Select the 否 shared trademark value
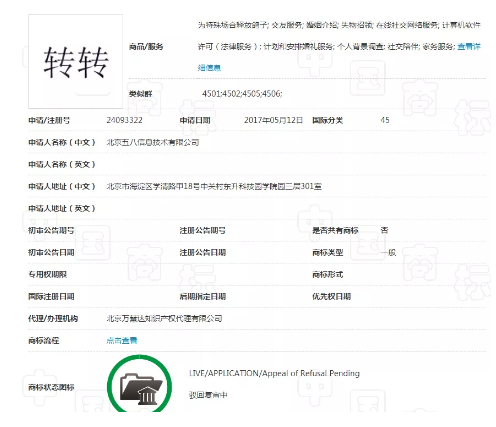This screenshot has height=427, width=496. tap(384, 230)
